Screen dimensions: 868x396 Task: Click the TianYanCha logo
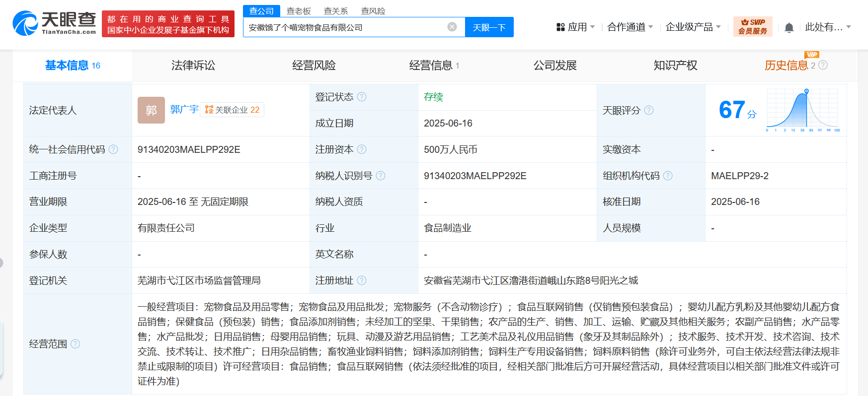[55, 23]
